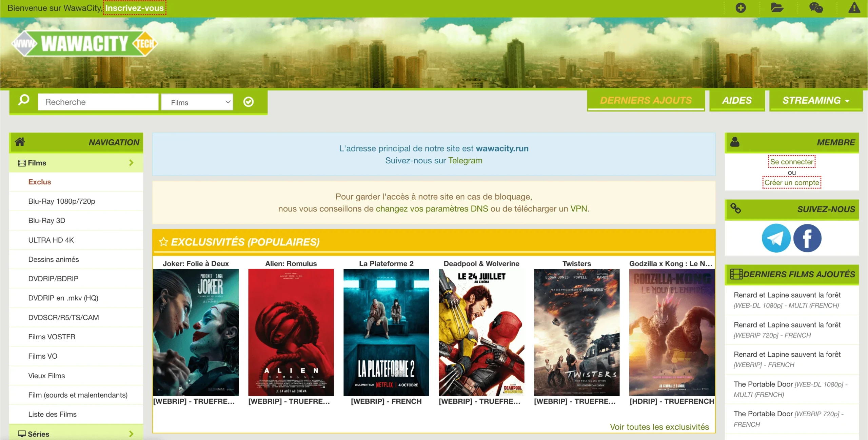Click the chain link icon beside Suivez-nous
The height and width of the screenshot is (440, 868).
point(735,208)
